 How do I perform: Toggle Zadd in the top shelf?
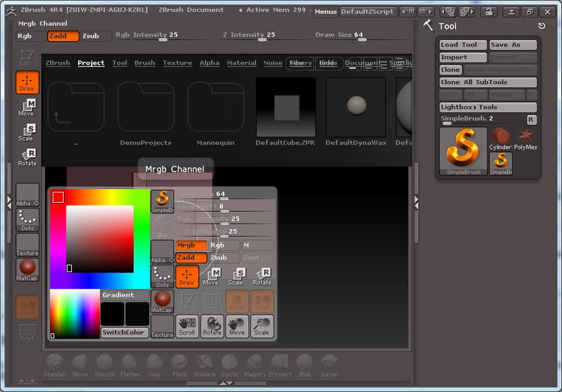point(63,36)
